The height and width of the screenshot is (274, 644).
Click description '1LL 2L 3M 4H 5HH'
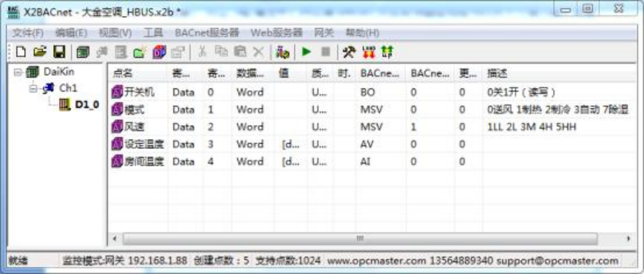(532, 126)
